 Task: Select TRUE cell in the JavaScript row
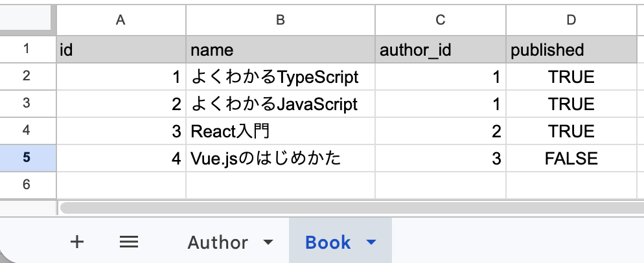click(571, 104)
